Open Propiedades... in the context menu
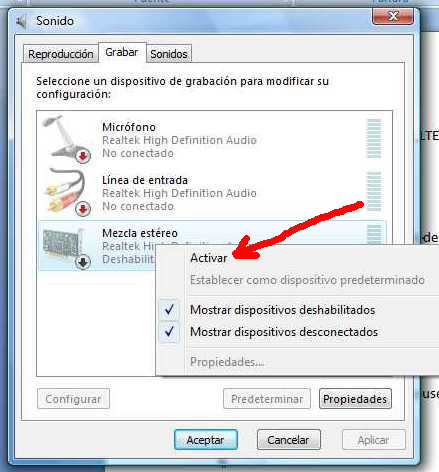439x472 pixels. pyautogui.click(x=227, y=362)
